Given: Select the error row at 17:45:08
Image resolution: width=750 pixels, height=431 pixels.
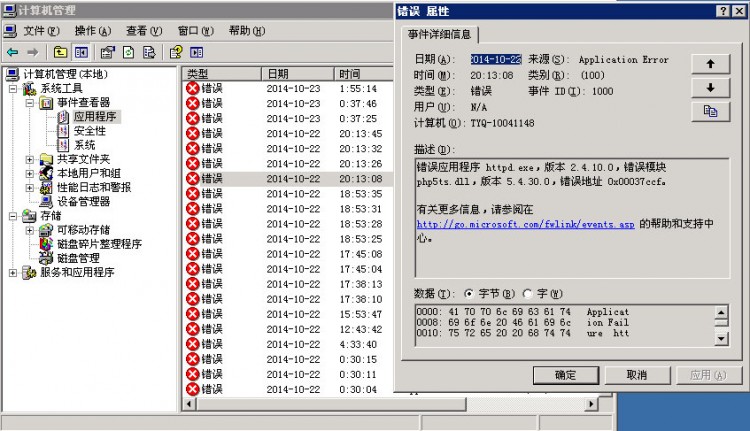Looking at the screenshot, I should (x=288, y=254).
